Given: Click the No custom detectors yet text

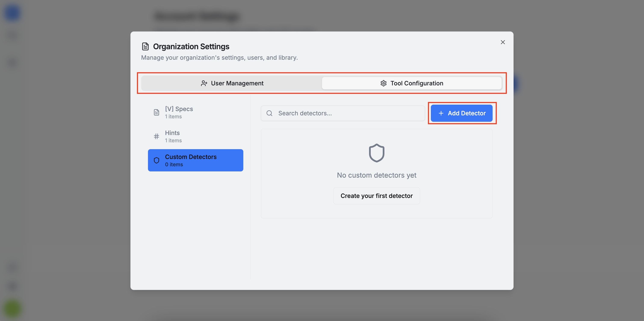Looking at the screenshot, I should coord(376,175).
